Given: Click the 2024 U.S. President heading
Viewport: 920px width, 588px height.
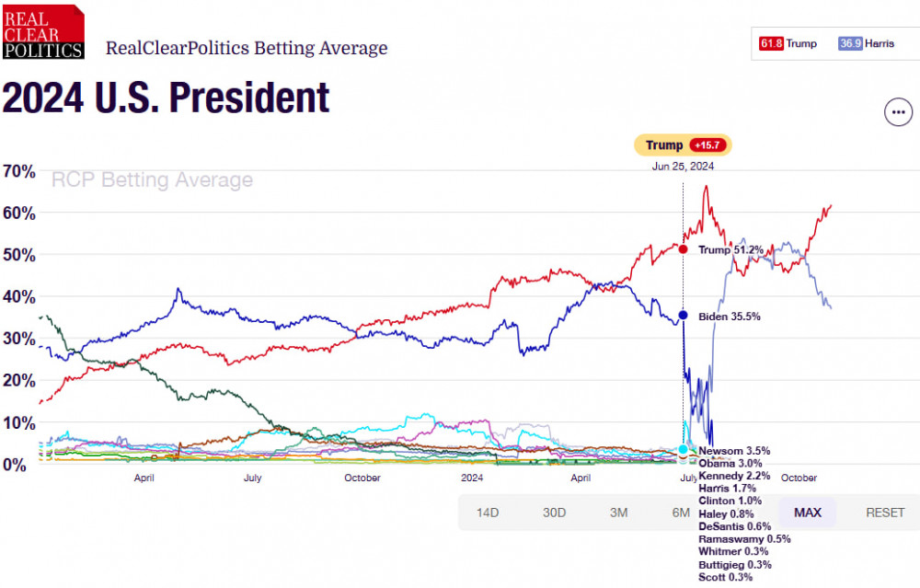Looking at the screenshot, I should 166,98.
